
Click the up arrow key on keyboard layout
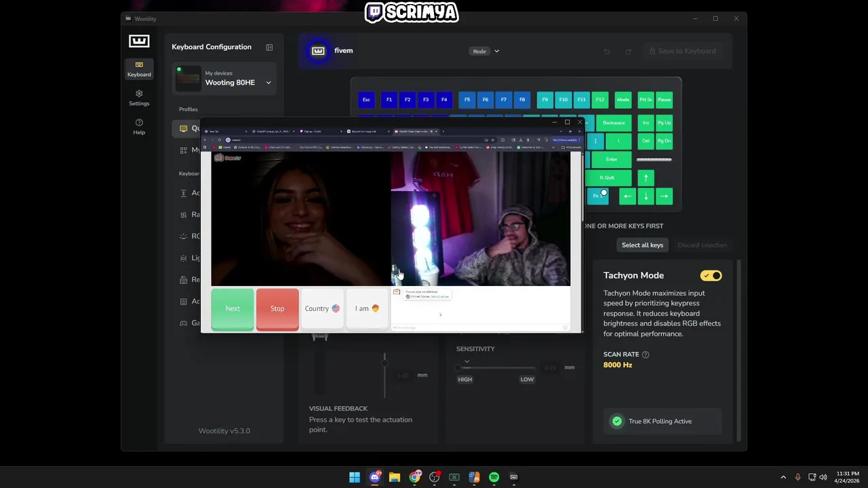[646, 178]
